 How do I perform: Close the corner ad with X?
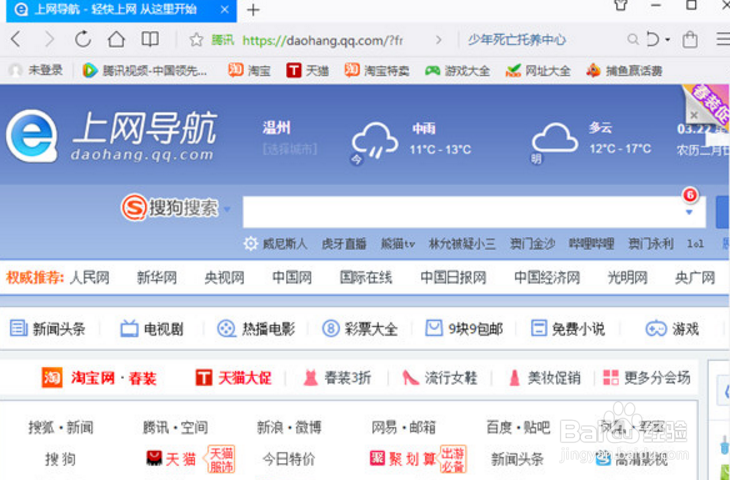pyautogui.click(x=694, y=115)
